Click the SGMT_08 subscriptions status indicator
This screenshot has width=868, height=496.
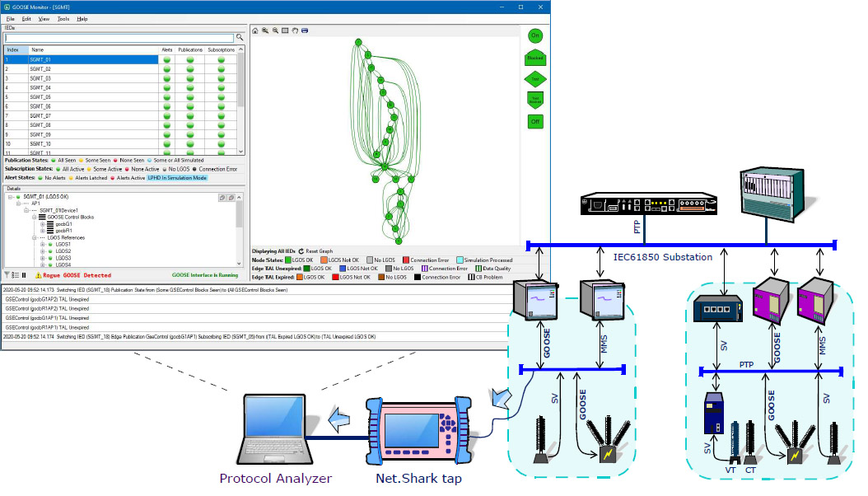click(222, 126)
